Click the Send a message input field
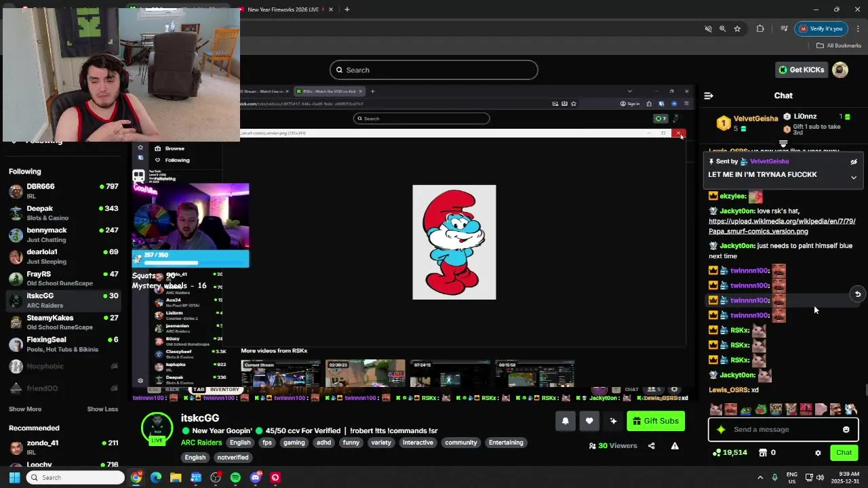868x488 pixels. tap(783, 430)
